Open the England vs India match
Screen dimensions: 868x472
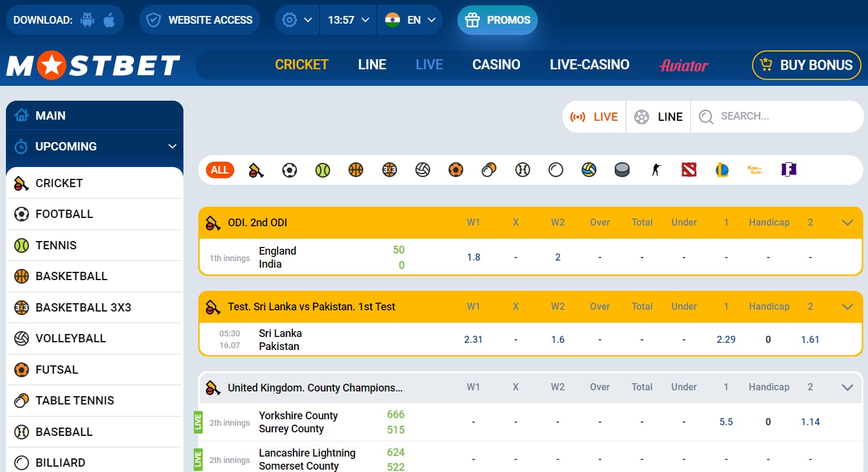pos(277,258)
